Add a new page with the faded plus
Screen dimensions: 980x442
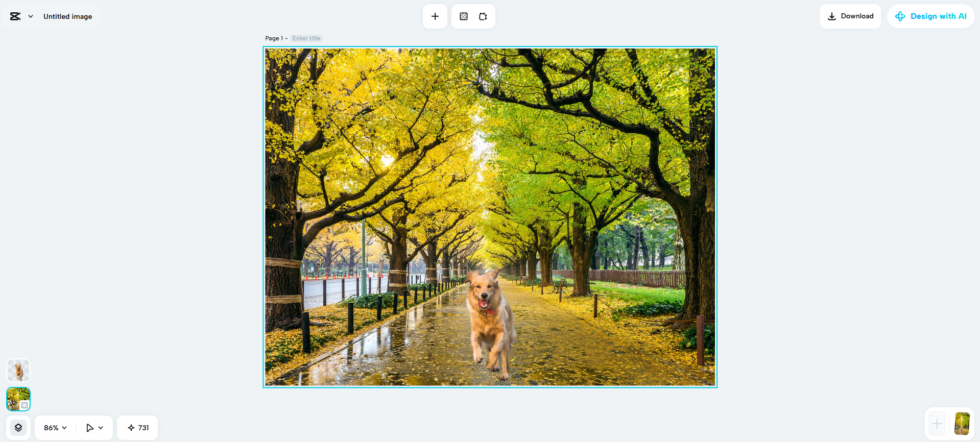(937, 424)
